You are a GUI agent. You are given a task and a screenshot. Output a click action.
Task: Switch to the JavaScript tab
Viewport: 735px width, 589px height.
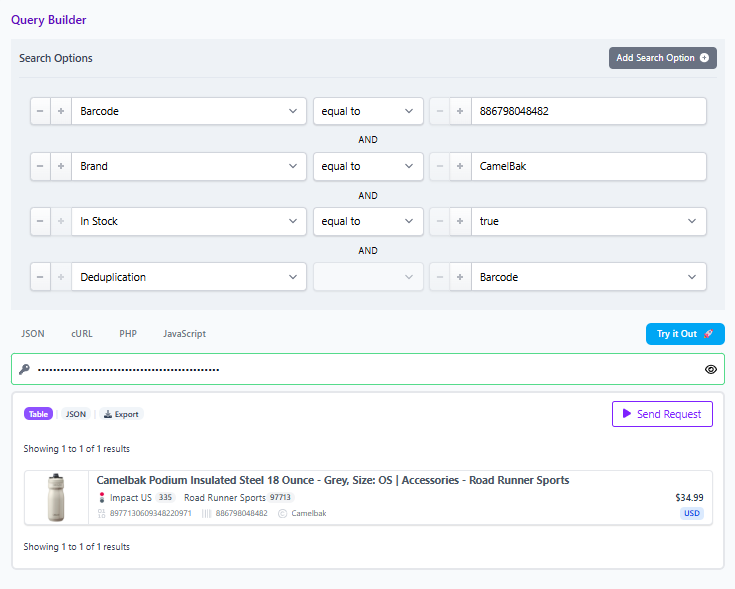pyautogui.click(x=184, y=334)
